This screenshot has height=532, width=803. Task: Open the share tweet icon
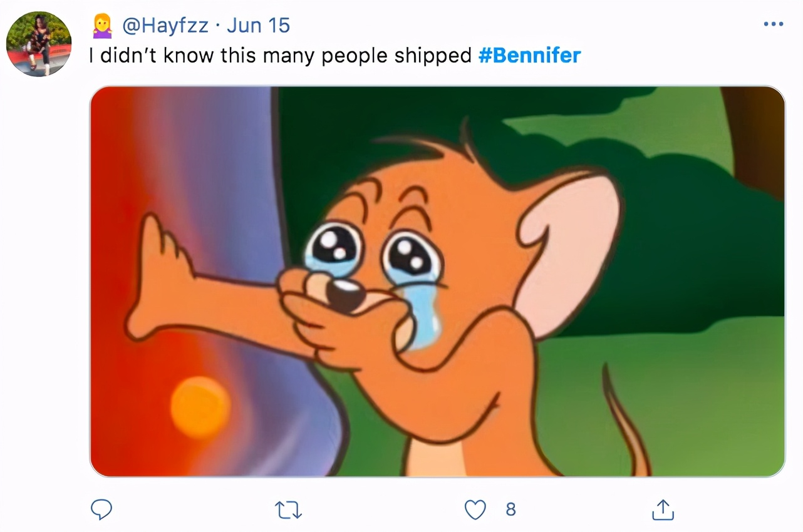(x=663, y=510)
